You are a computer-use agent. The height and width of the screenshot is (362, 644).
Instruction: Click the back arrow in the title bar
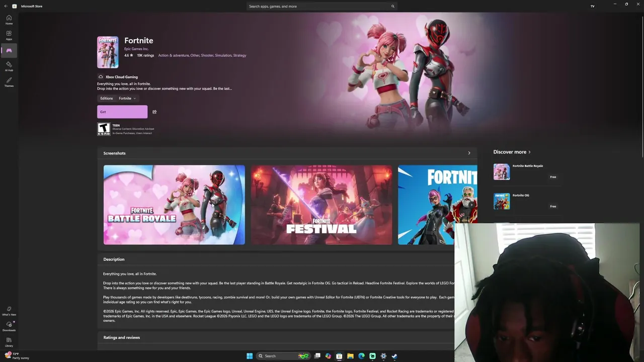click(x=6, y=6)
